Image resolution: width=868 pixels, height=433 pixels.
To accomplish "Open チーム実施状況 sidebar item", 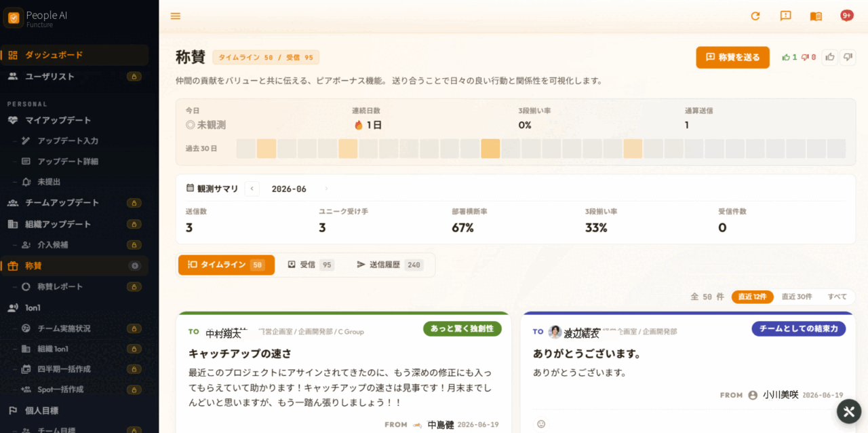I will [x=75, y=328].
